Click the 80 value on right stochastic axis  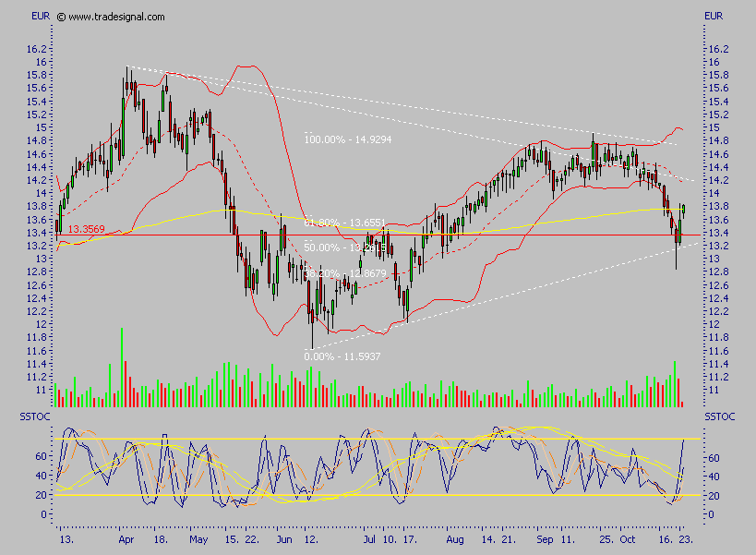pos(712,456)
